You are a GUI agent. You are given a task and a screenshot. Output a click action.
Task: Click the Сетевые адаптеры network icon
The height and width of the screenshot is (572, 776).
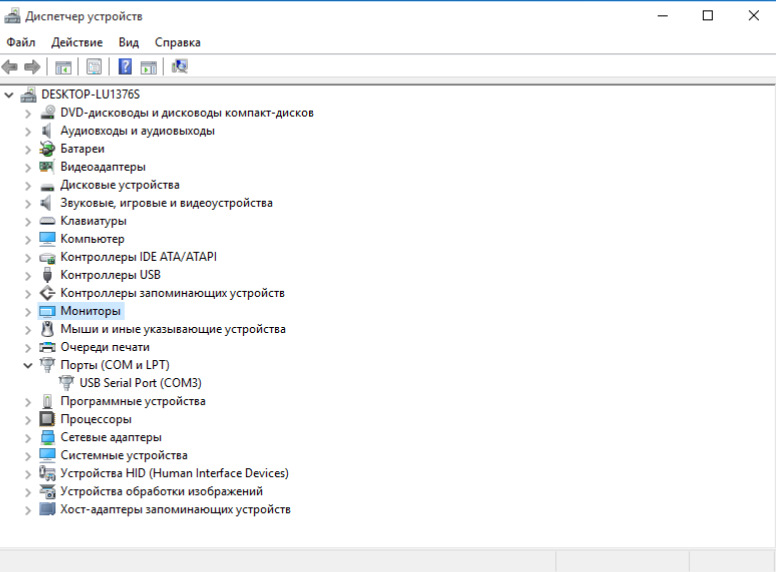pyautogui.click(x=48, y=437)
